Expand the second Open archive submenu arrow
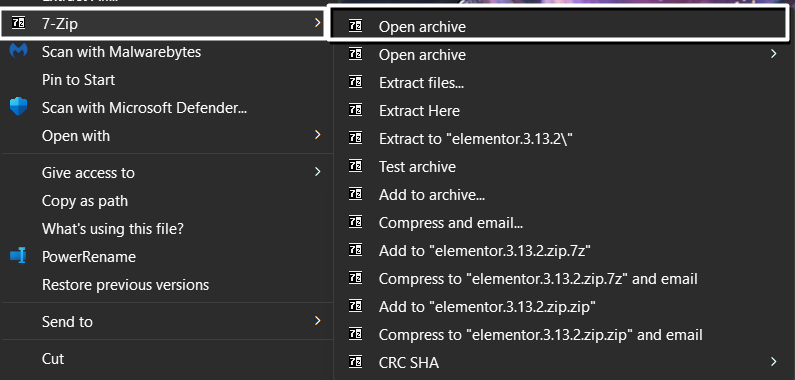The image size is (795, 380). click(774, 54)
